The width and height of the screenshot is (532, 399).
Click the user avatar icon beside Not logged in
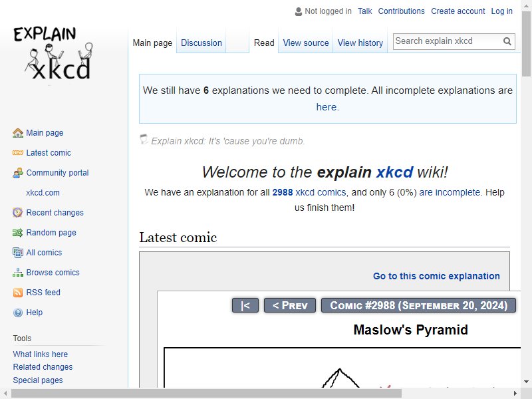tap(299, 11)
